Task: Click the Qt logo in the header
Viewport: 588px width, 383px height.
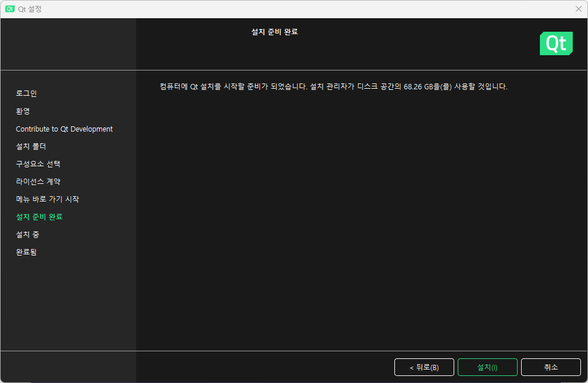Action: point(556,43)
